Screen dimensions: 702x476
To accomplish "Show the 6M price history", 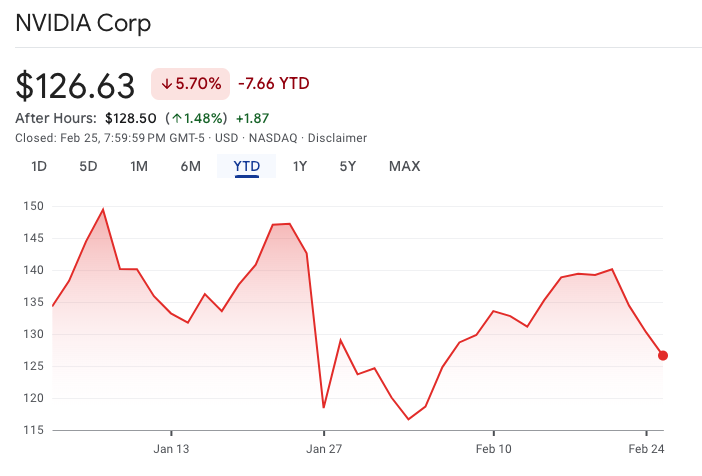I will click(x=191, y=166).
